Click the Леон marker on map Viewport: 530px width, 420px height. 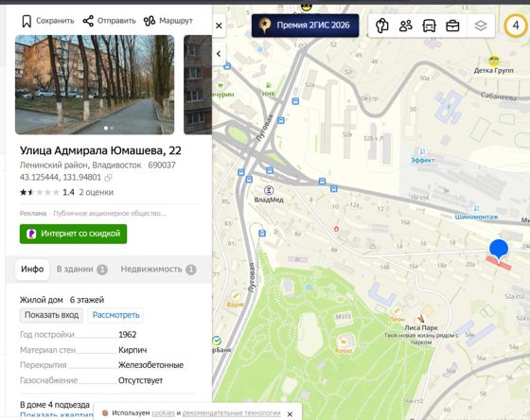(397, 311)
